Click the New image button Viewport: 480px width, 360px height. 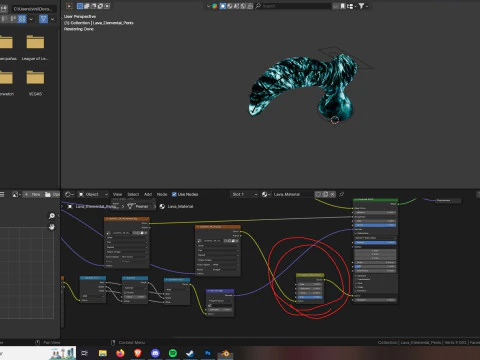tap(33, 194)
